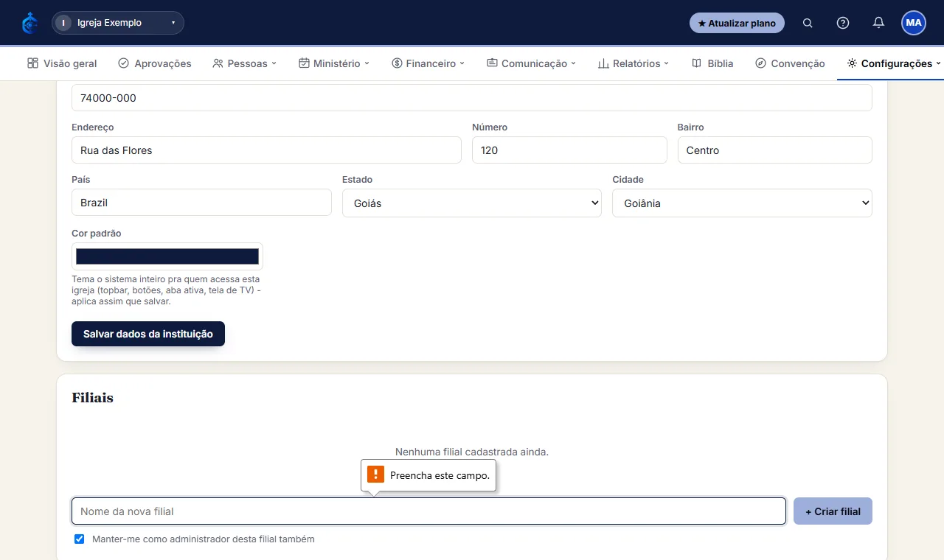Click the Ministério calendar icon
The width and height of the screenshot is (944, 560).
click(x=304, y=63)
